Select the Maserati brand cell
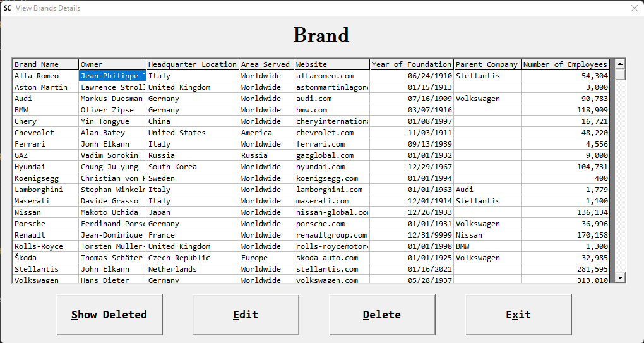This screenshot has height=343, width=644. coord(45,201)
